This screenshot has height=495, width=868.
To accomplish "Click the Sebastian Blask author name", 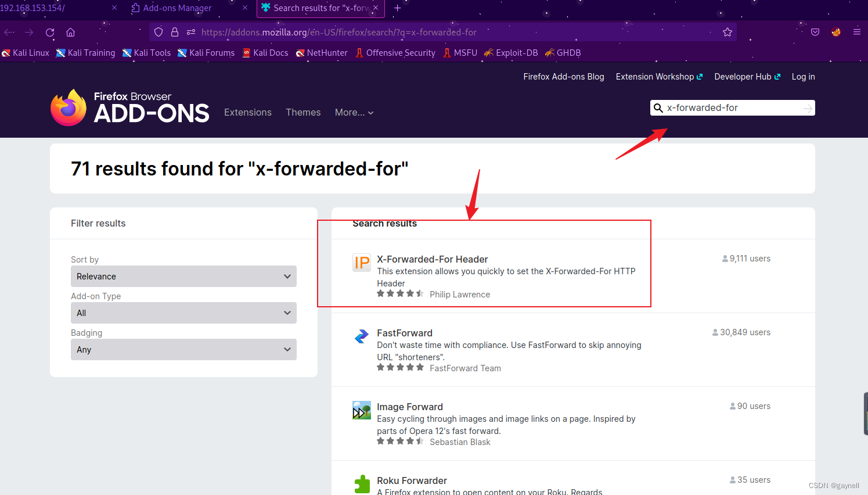I will click(x=460, y=442).
